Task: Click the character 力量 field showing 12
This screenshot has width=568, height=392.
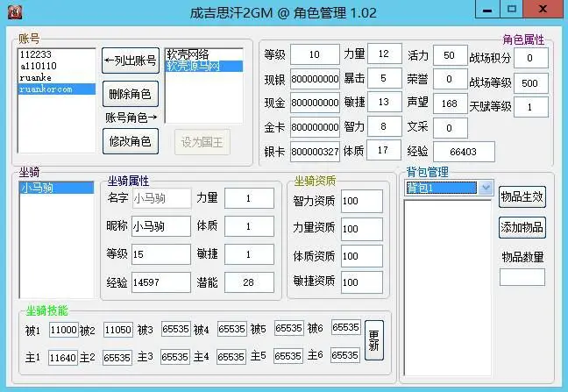Action: (x=384, y=53)
